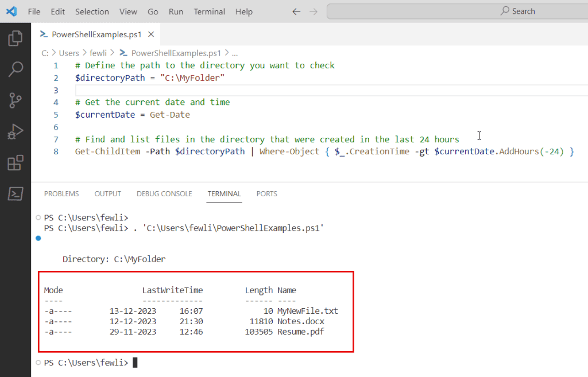Click the $currentDate variable on line 5
Screen dimensions: 588x377
click(x=105, y=115)
